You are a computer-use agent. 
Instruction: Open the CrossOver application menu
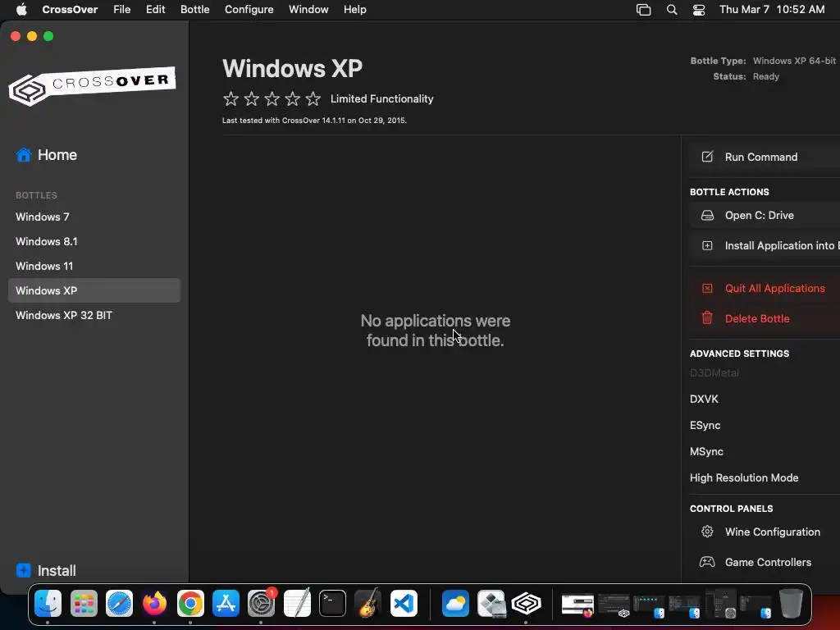coord(70,9)
